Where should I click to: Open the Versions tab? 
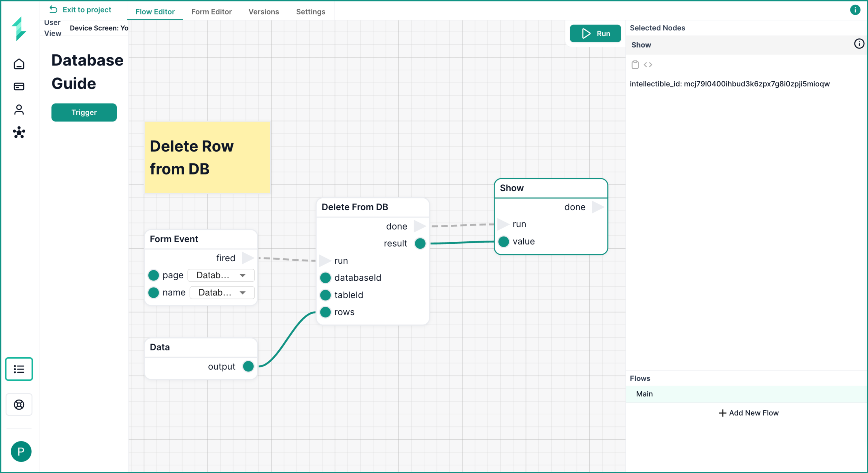pos(263,12)
